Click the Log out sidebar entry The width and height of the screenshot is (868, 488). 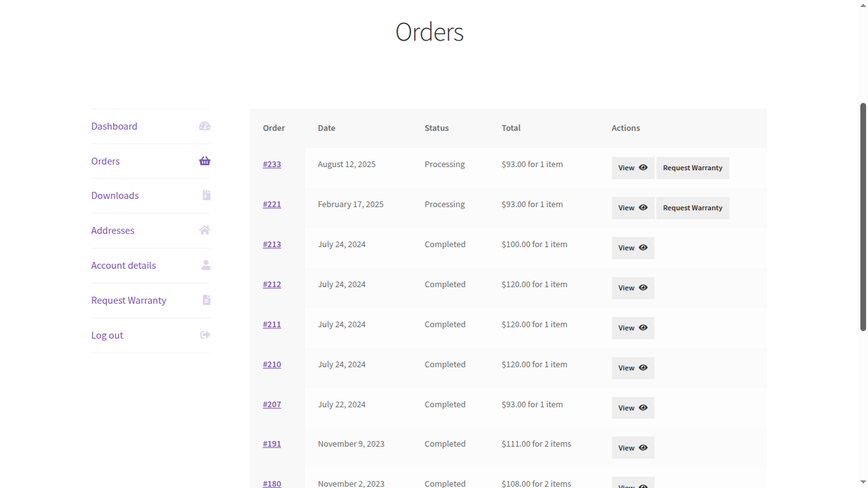[x=107, y=335]
